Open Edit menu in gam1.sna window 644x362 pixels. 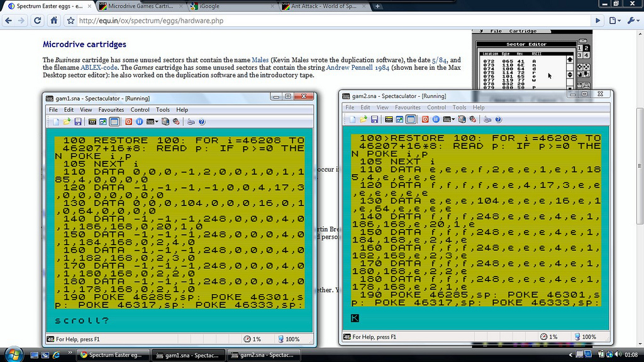pos(69,109)
